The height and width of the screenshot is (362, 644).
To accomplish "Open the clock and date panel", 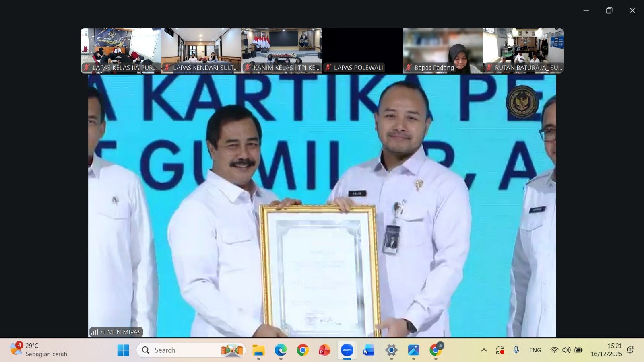I will point(606,350).
